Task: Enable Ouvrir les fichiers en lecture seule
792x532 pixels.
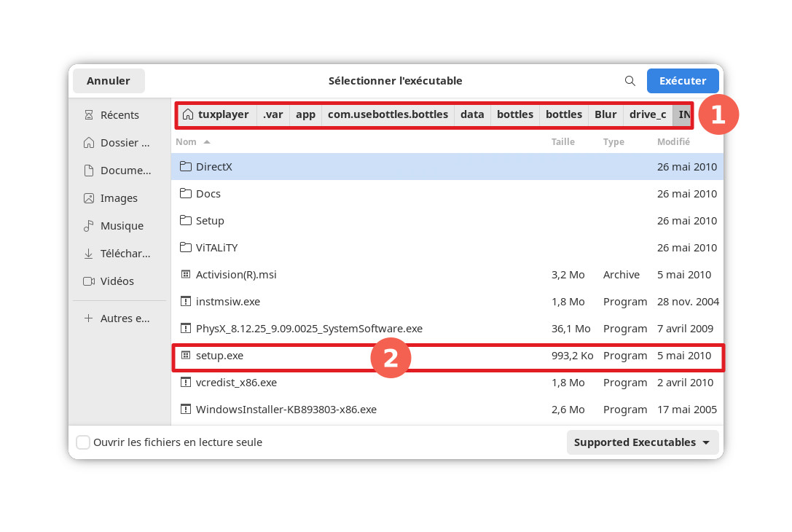Action: [84, 442]
